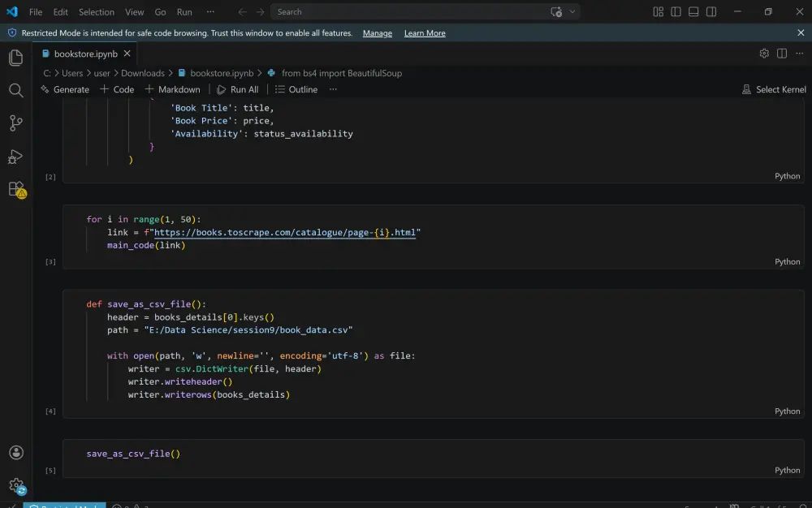Open the Edit menu

61,12
